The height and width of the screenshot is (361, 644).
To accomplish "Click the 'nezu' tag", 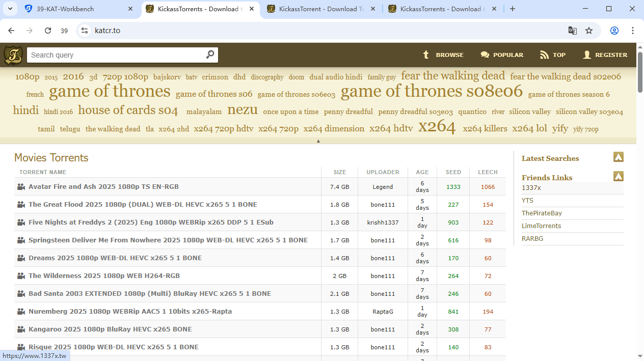I will (x=243, y=109).
